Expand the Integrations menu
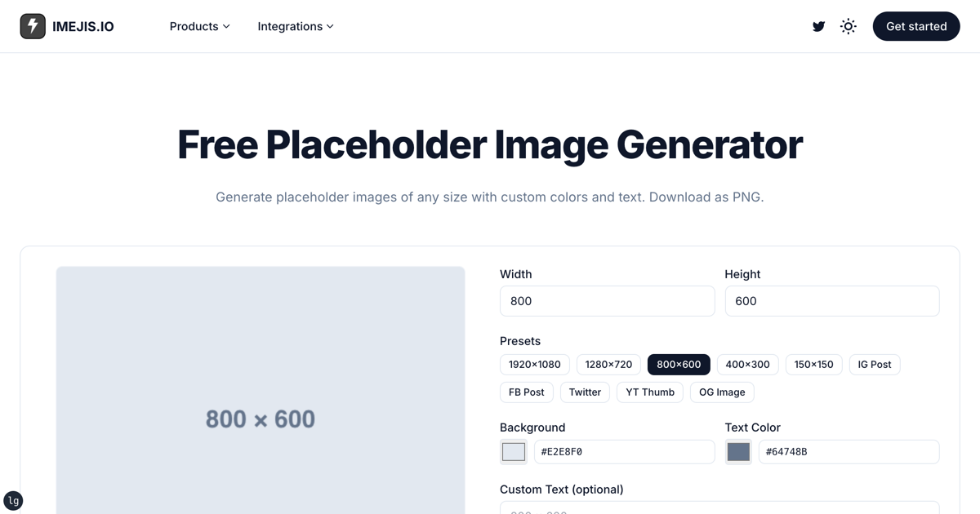 pyautogui.click(x=295, y=26)
